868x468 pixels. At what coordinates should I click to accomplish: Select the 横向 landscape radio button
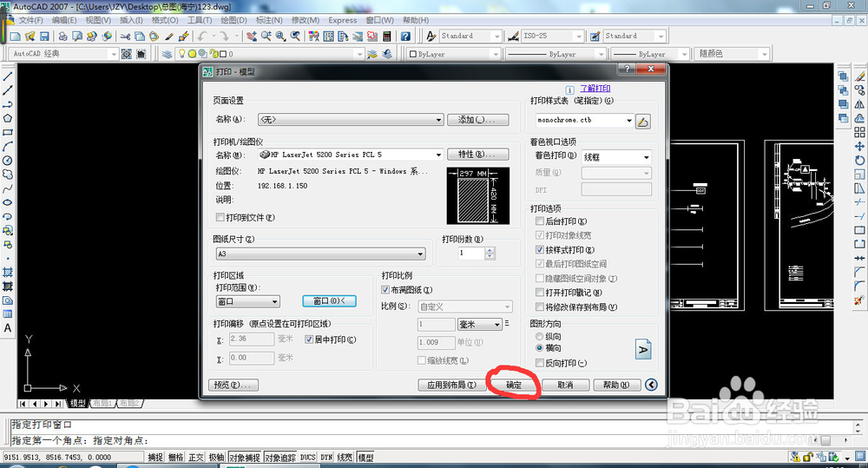(x=539, y=348)
